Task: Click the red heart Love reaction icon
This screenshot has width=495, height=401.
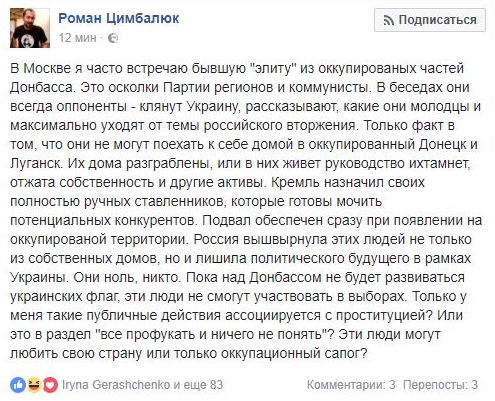Action: [x=50, y=385]
